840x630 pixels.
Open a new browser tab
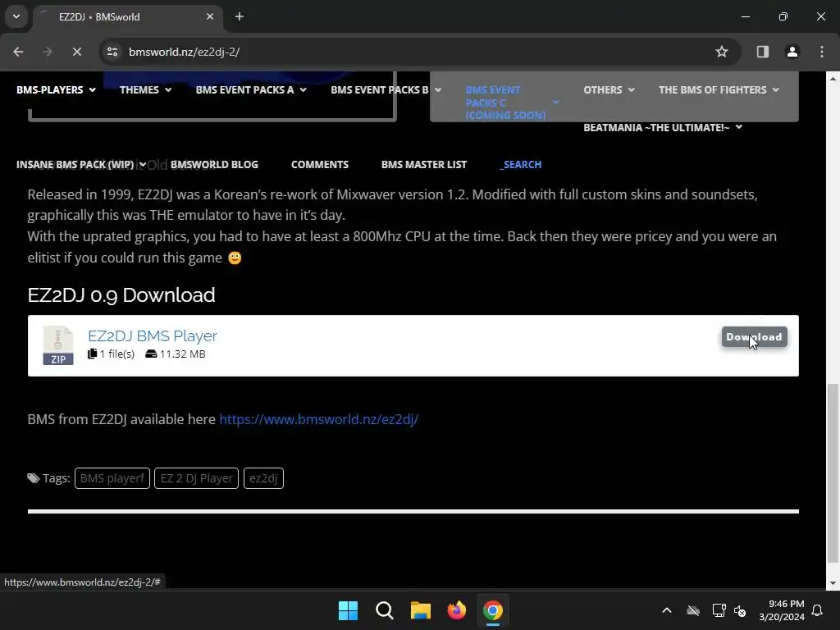click(240, 16)
